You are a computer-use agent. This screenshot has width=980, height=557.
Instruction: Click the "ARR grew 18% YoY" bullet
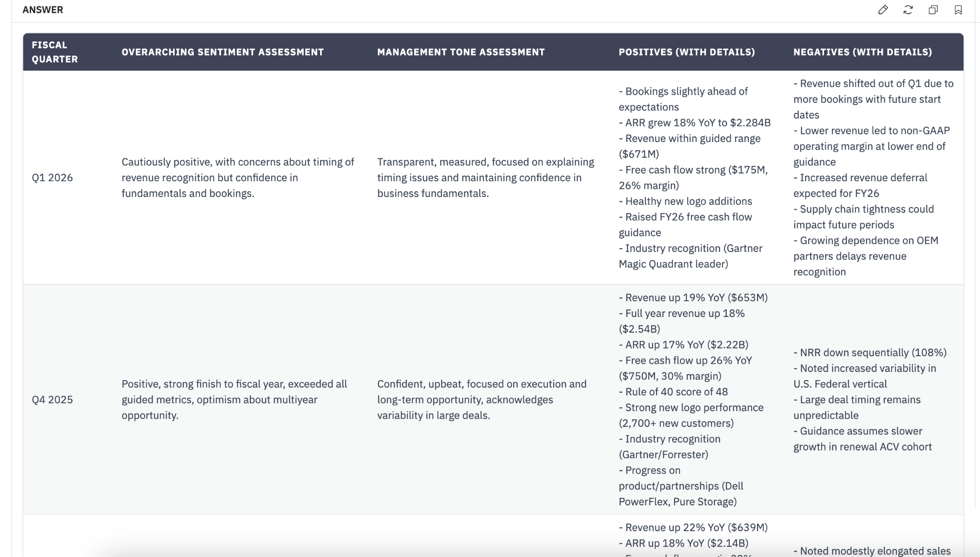coord(694,123)
